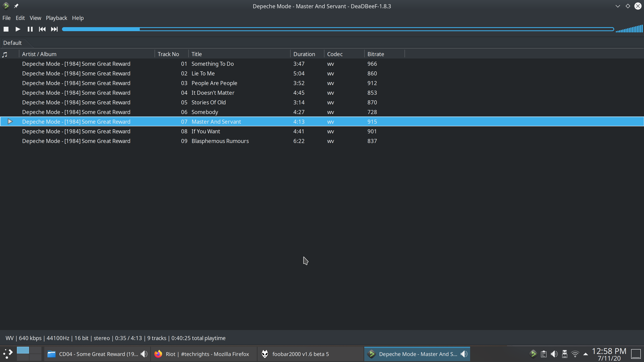
Task: Adjust the volume bars control
Action: click(x=629, y=29)
